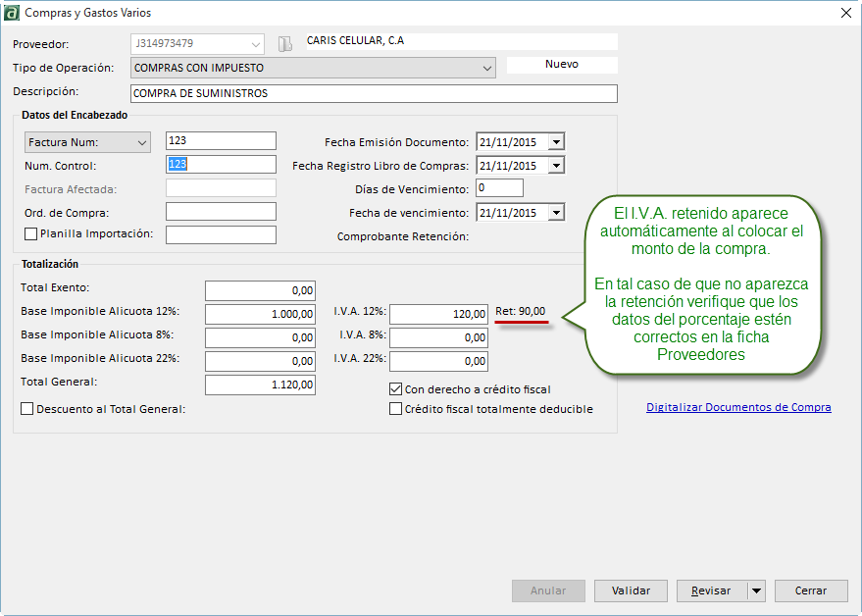
Task: Close the Compras y Gastos Varios window
Action: click(x=846, y=14)
